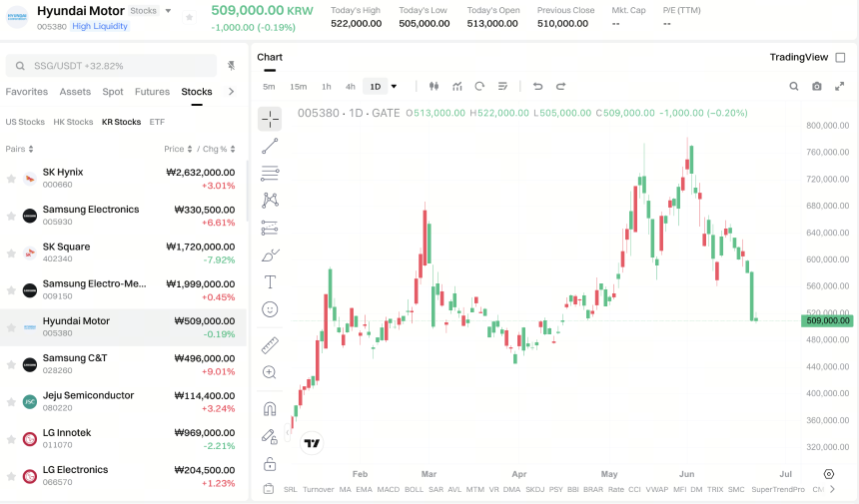This screenshot has width=859, height=504.
Task: Open chart settings gear near Jul
Action: [x=829, y=474]
